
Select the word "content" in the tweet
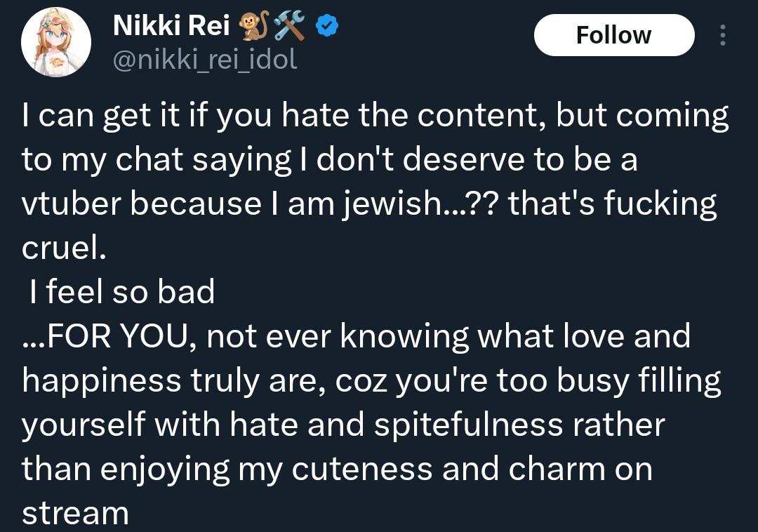coord(478,117)
